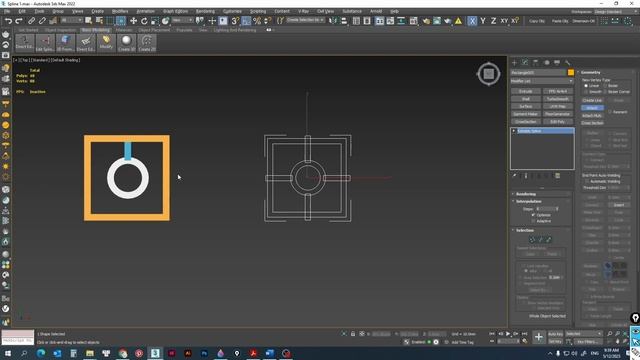This screenshot has width=640, height=360.
Task: Toggle the Angle Snap icon
Action: click(246, 20)
